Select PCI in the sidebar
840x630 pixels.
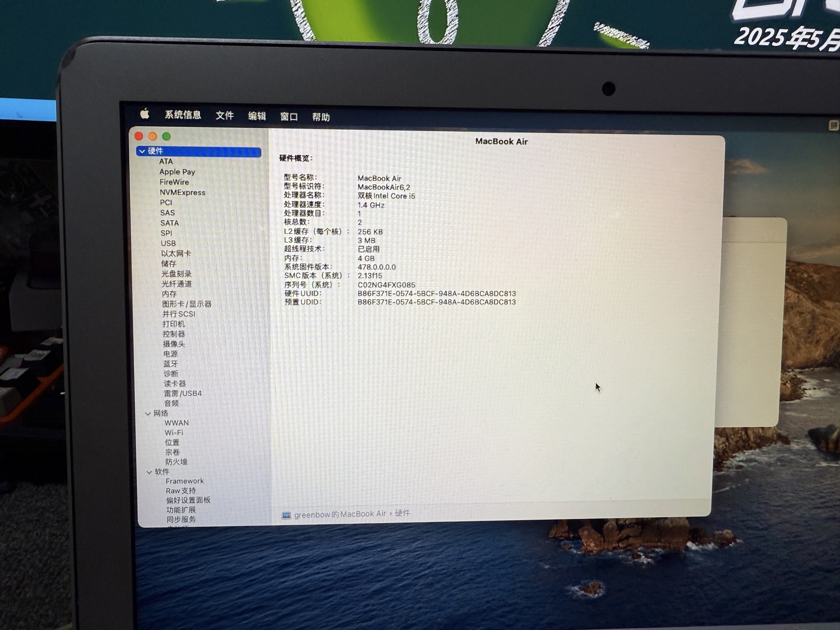click(x=166, y=203)
